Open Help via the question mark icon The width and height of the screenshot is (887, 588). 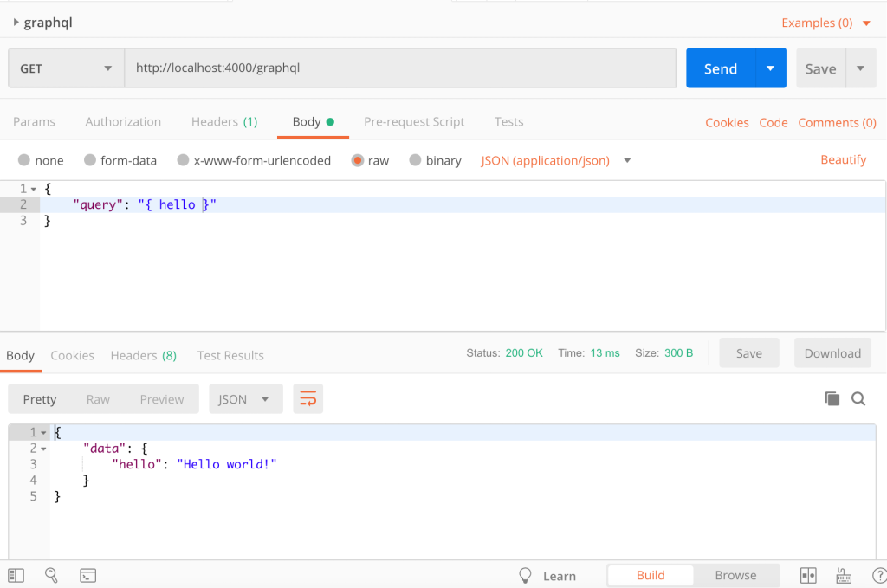pyautogui.click(x=881, y=575)
